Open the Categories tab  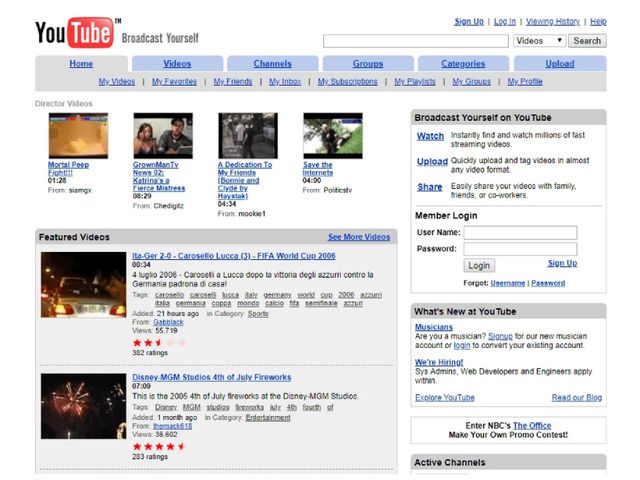(463, 64)
